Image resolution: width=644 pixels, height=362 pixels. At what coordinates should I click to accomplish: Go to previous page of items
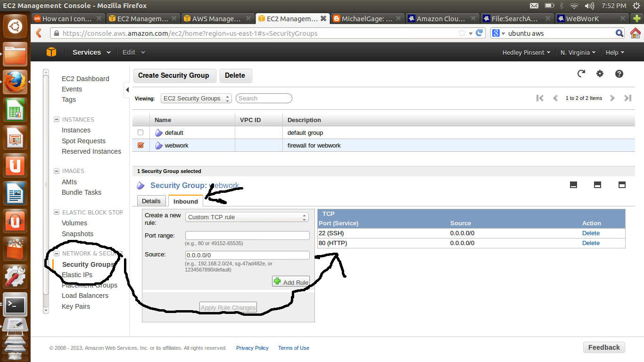(x=555, y=98)
